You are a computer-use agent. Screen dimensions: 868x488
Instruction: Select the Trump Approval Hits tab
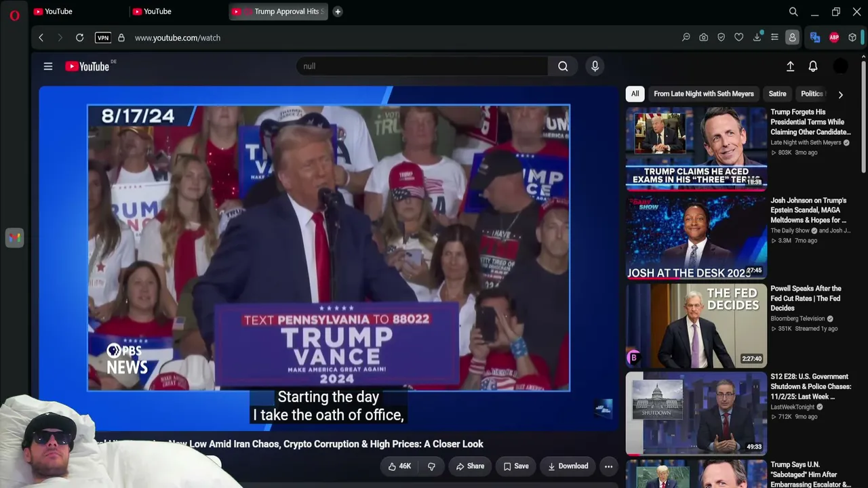[278, 12]
